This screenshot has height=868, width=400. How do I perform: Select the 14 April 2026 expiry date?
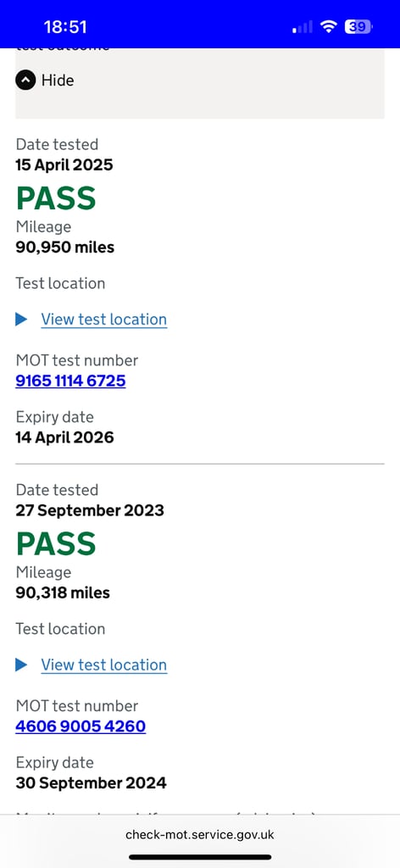pyautogui.click(x=64, y=437)
